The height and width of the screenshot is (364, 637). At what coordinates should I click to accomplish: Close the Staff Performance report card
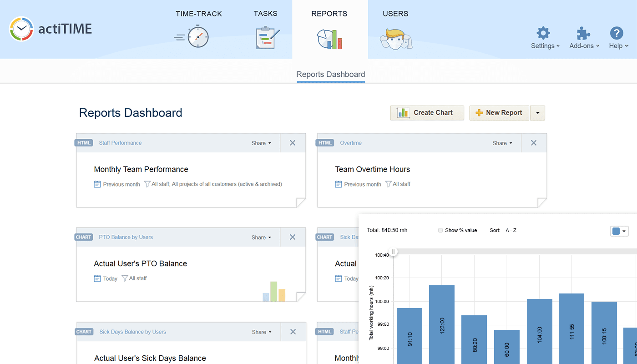293,143
